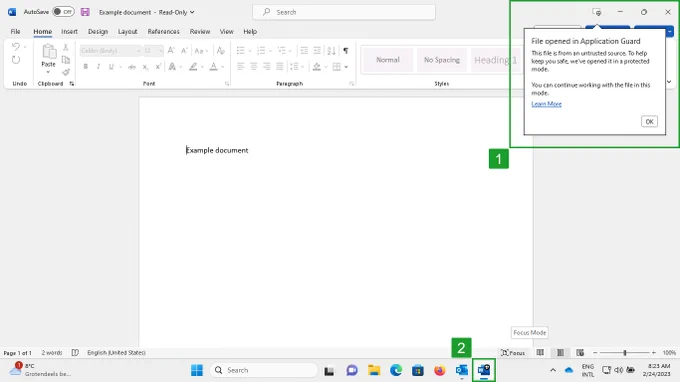Viewport: 680px width, 382px height.
Task: Open the Review tab
Action: (199, 32)
